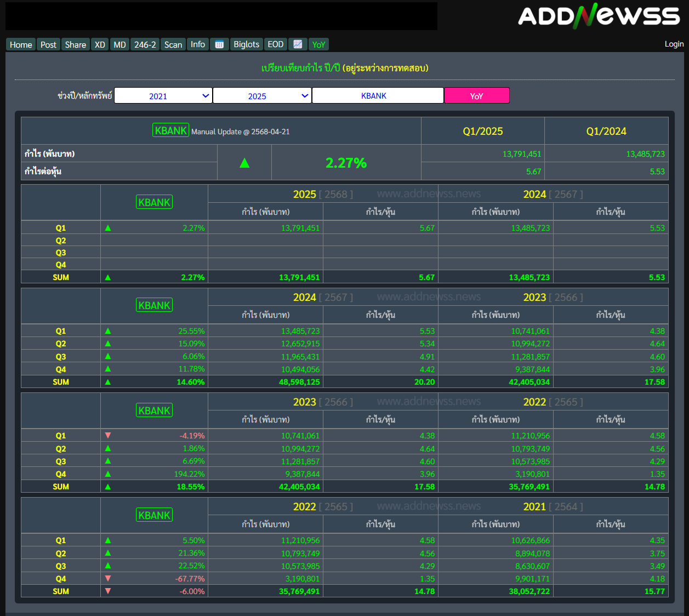Click the red down arrow beside -67.77%
This screenshot has width=689, height=616.
(x=108, y=579)
